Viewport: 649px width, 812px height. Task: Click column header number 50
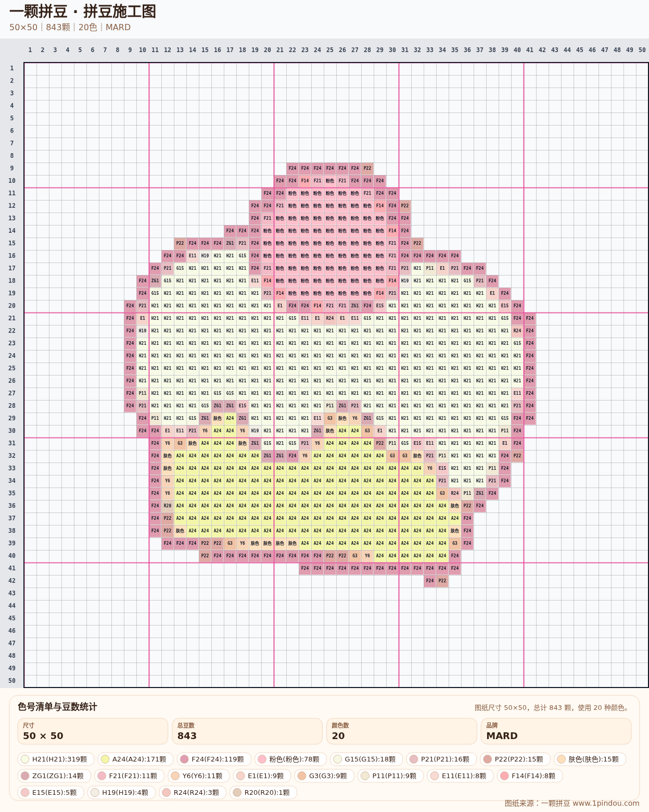tap(642, 50)
